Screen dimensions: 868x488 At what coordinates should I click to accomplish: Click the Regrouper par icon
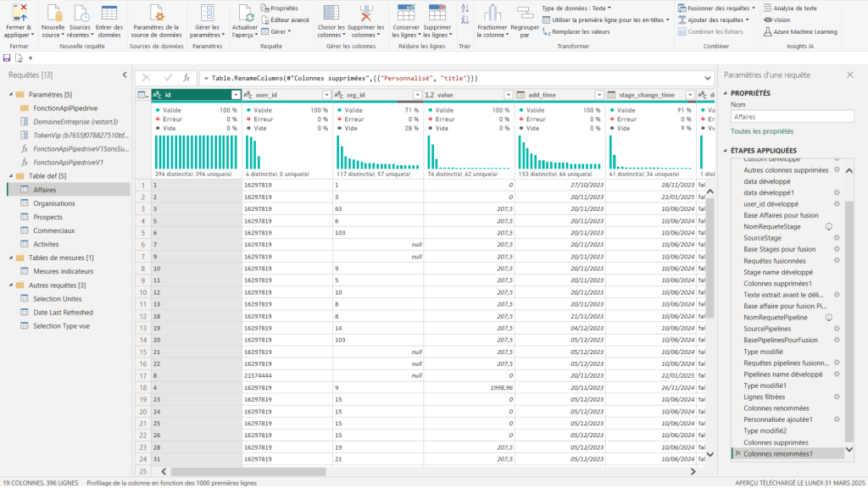click(525, 13)
